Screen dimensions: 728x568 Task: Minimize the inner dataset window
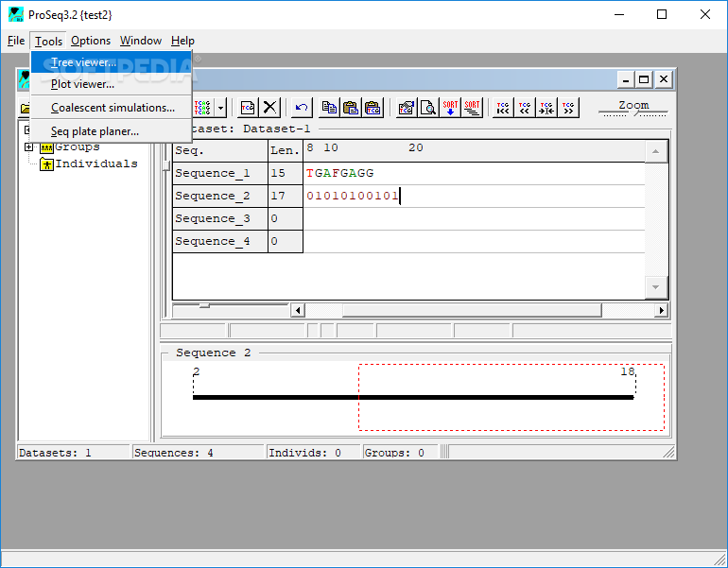pos(626,79)
